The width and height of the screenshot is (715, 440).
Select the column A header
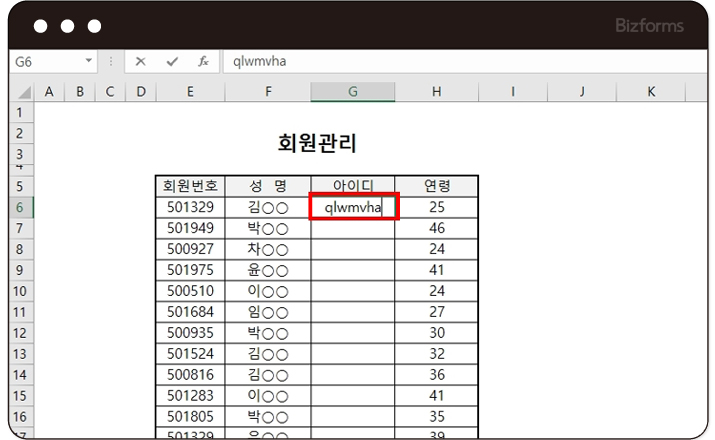pyautogui.click(x=49, y=92)
